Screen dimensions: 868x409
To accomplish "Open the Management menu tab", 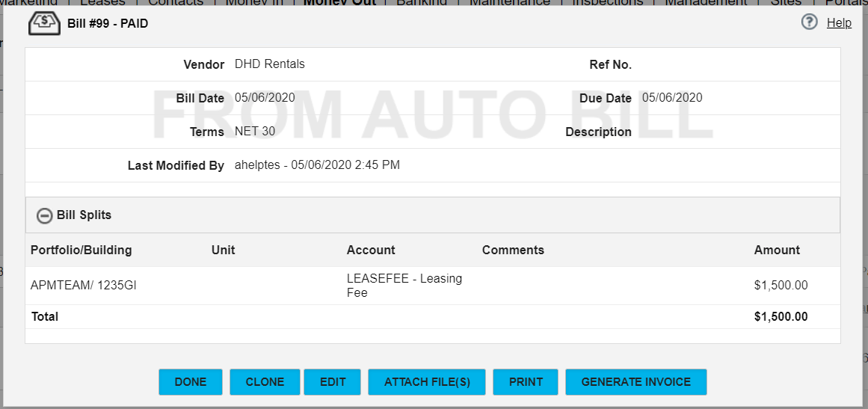I will pos(706,2).
